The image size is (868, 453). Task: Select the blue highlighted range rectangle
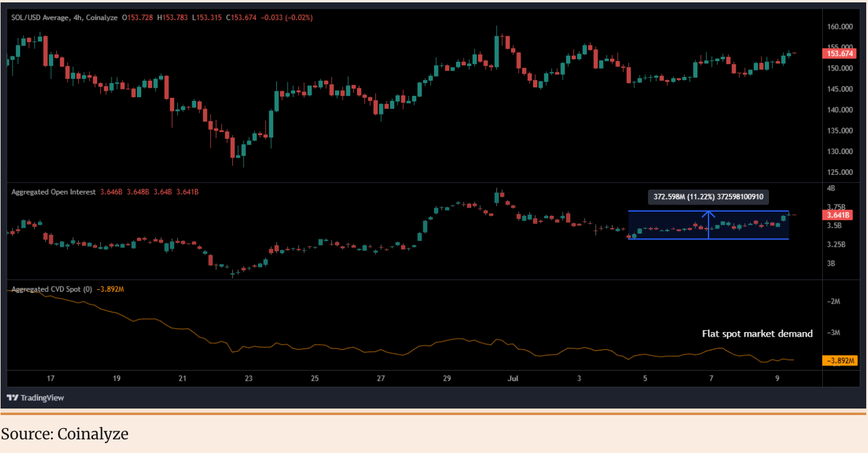click(670, 225)
